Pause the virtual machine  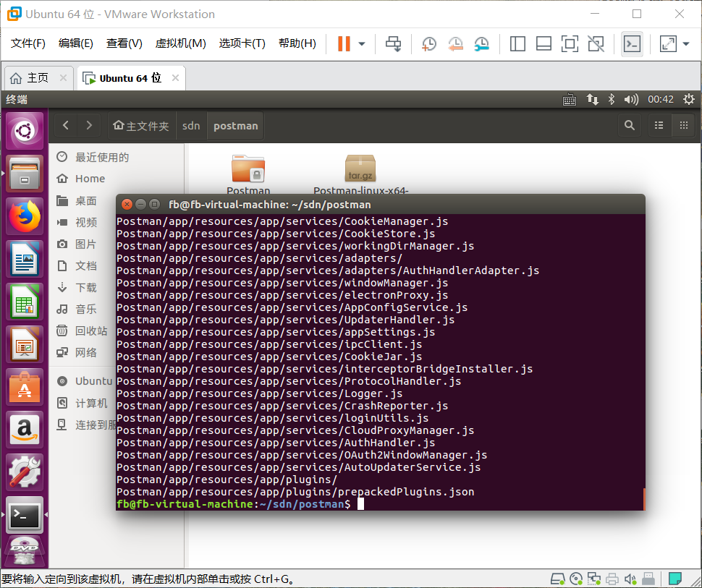point(344,44)
